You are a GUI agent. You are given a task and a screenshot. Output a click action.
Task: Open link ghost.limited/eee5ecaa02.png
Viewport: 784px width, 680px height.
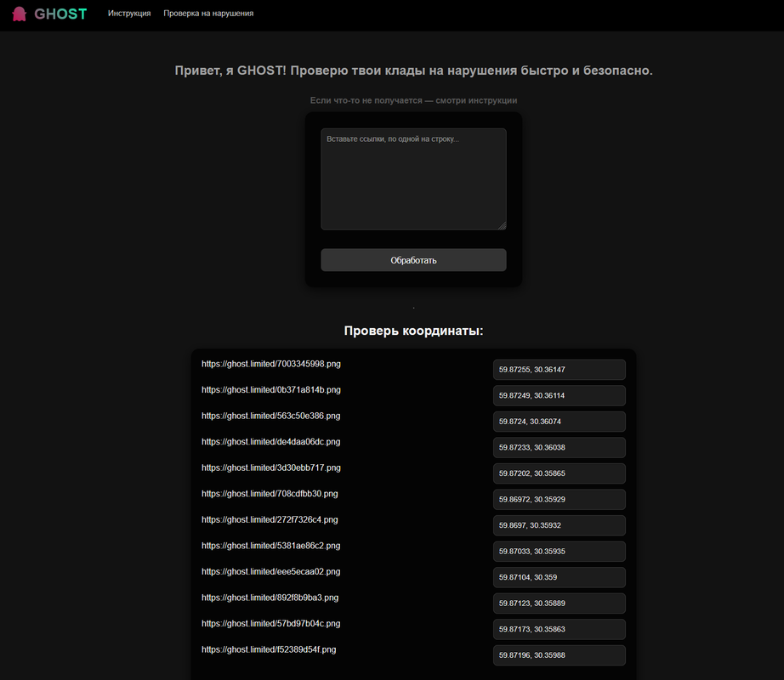[271, 571]
